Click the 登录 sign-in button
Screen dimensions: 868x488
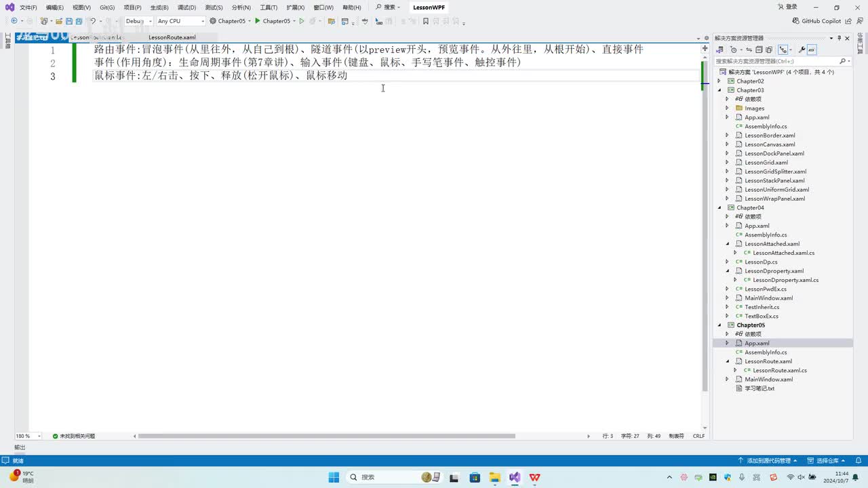tap(787, 7)
